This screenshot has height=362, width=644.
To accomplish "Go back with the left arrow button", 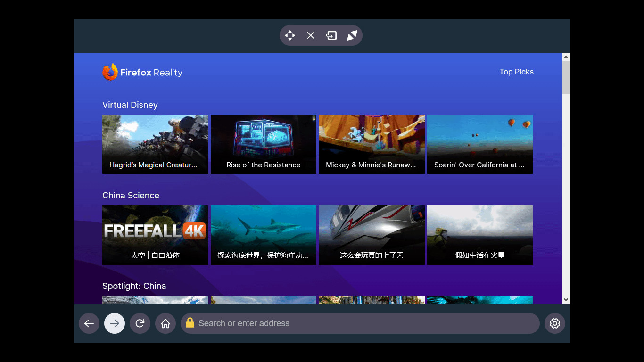I will pos(89,323).
